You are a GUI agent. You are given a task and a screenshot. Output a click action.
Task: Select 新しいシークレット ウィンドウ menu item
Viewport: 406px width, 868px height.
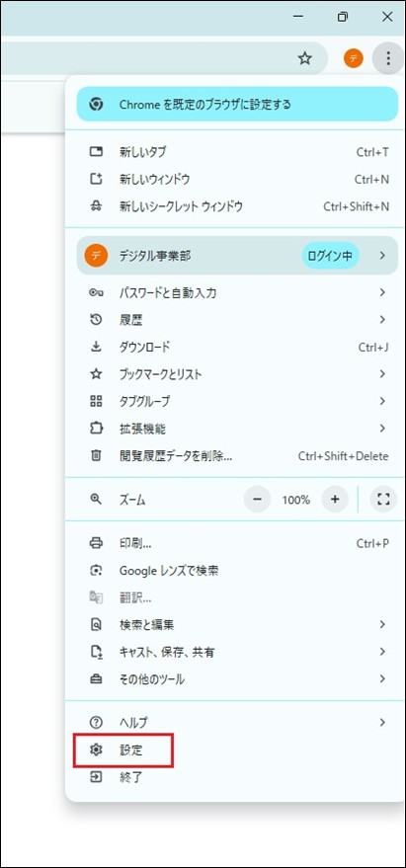(237, 206)
